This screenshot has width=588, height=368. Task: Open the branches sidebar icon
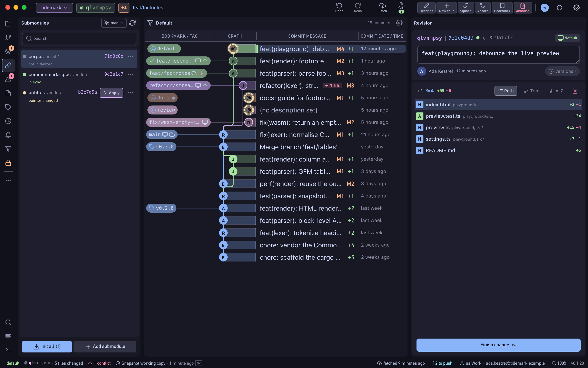pos(8,37)
